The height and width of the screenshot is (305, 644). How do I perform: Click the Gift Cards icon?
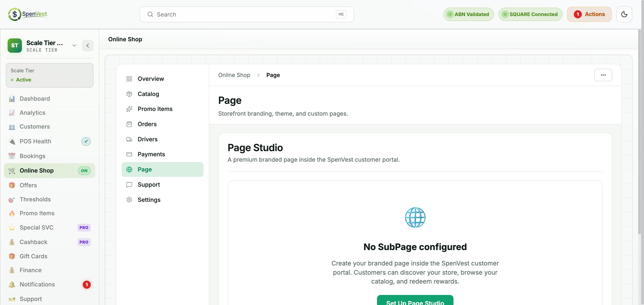coord(12,256)
